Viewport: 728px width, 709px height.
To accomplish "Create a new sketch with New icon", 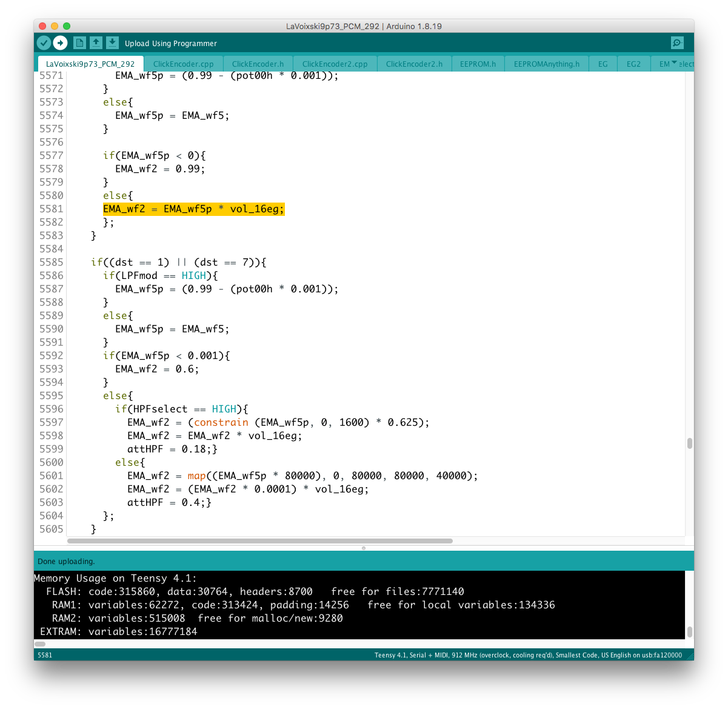I will pyautogui.click(x=79, y=42).
